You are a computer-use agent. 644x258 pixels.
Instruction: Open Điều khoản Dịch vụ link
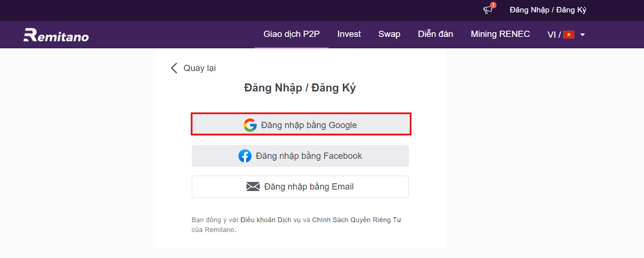[270, 220]
